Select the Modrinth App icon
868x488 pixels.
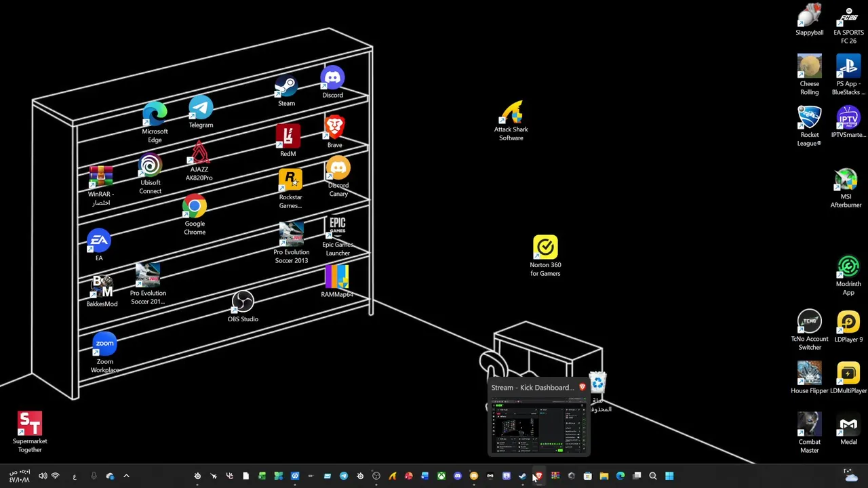tap(848, 267)
